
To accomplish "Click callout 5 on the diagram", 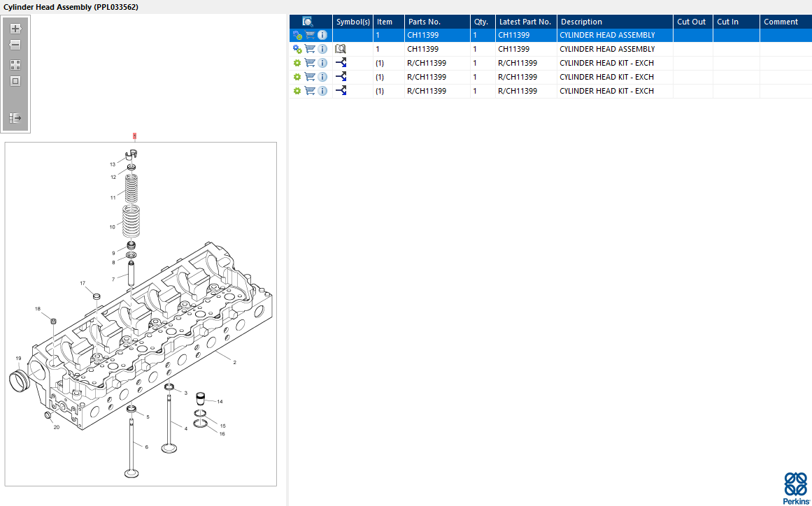I will (x=148, y=417).
